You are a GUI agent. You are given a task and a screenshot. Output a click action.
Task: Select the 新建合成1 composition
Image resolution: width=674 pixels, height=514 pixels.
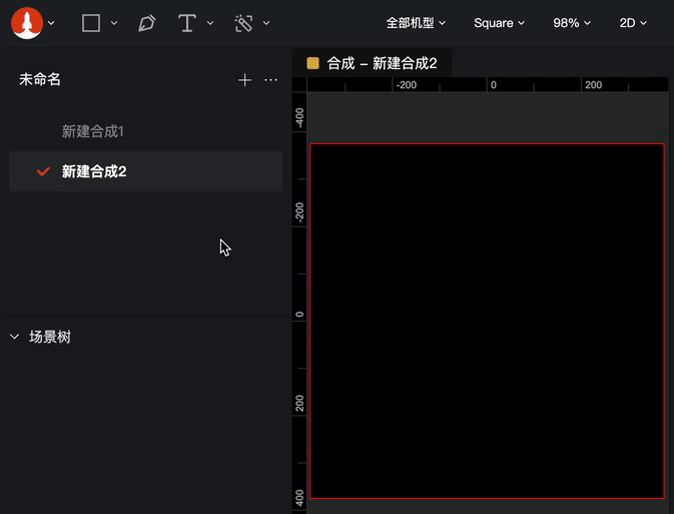(x=93, y=132)
